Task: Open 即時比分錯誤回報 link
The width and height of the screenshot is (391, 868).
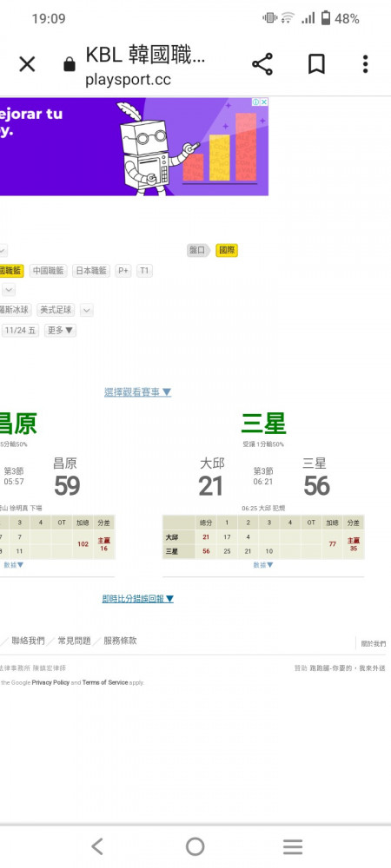Action: click(138, 599)
